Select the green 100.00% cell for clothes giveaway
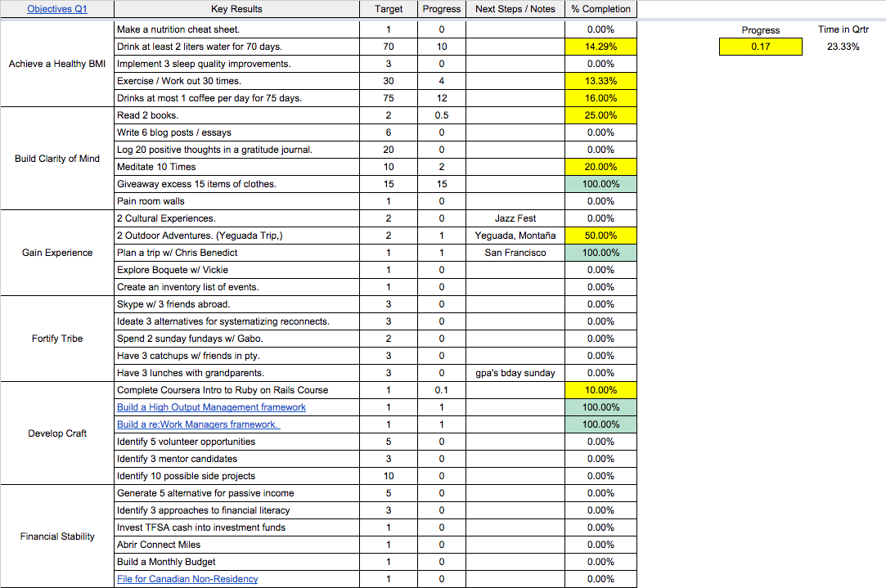The image size is (886, 588). click(x=600, y=184)
